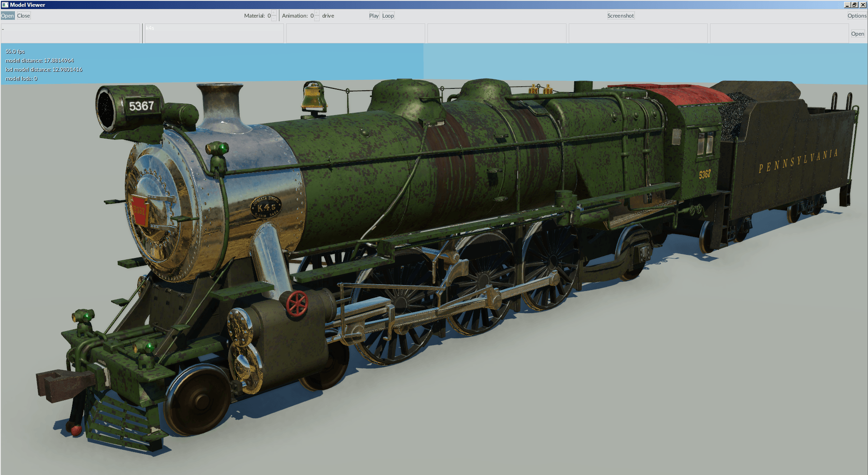Click the 'drive' animation name label

pos(328,16)
